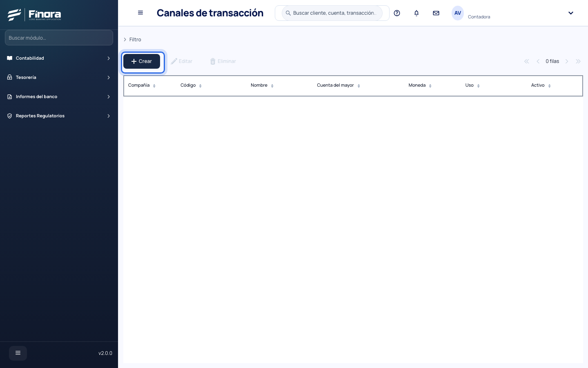Focus the global client search field
Image resolution: width=588 pixels, height=368 pixels.
tap(332, 13)
